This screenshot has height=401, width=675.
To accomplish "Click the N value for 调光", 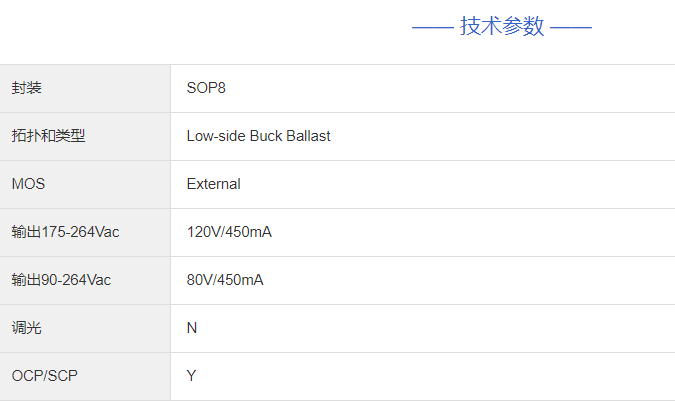I will (x=192, y=328).
